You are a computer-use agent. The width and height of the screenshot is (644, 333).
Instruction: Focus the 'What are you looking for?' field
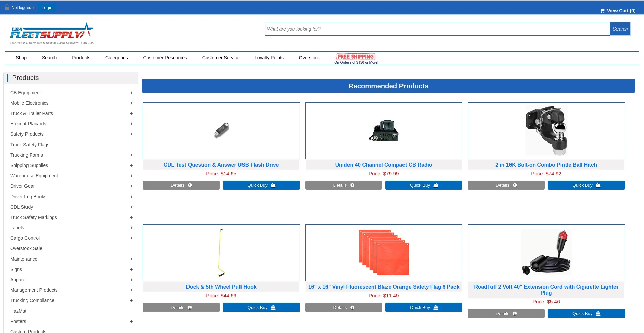pos(437,29)
